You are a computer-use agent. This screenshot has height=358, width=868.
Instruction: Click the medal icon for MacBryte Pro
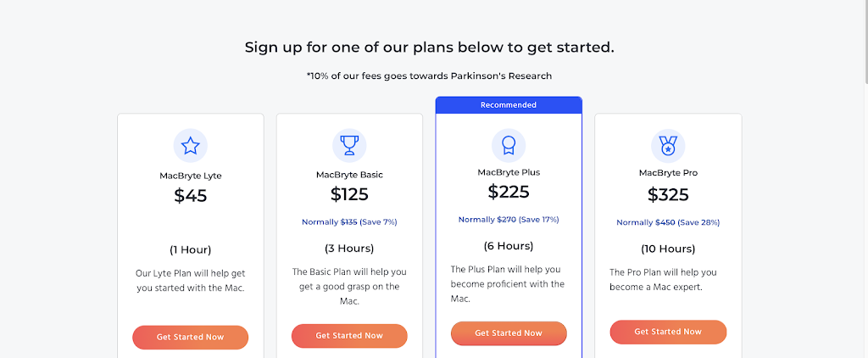[x=668, y=146]
